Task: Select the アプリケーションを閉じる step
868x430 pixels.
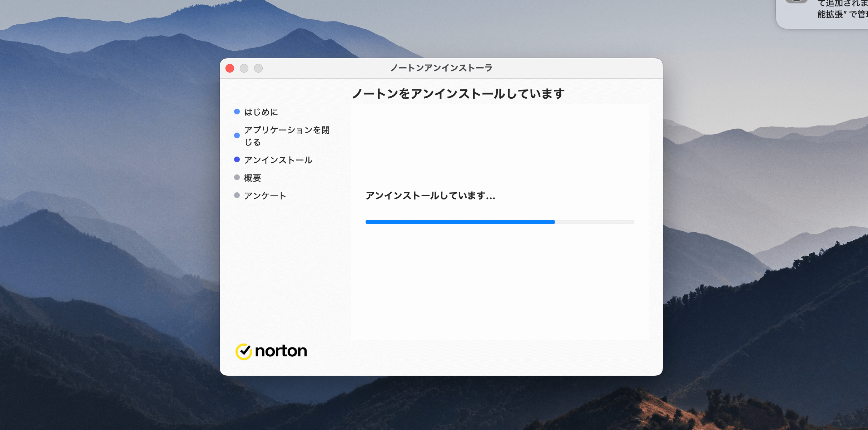Action: point(287,136)
